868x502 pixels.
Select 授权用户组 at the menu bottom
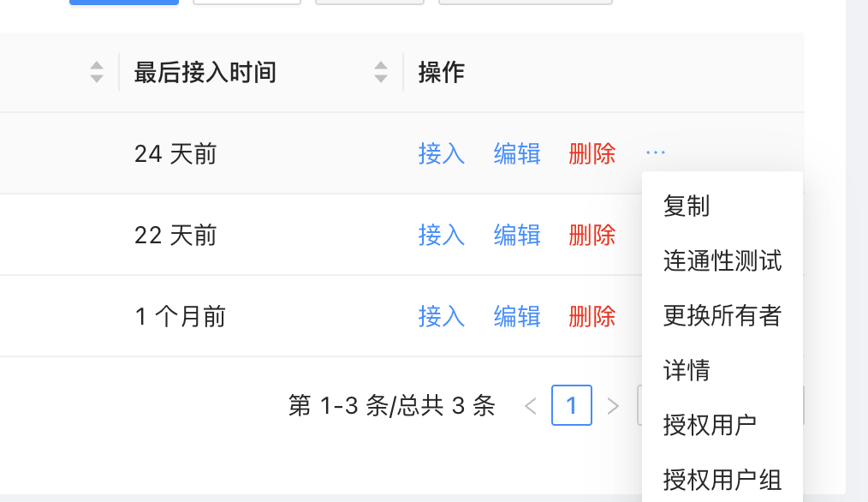click(722, 480)
